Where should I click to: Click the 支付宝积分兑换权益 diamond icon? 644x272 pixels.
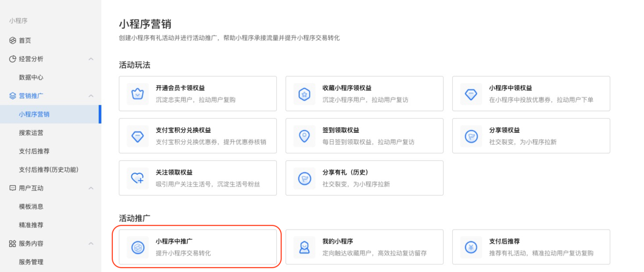(x=137, y=136)
